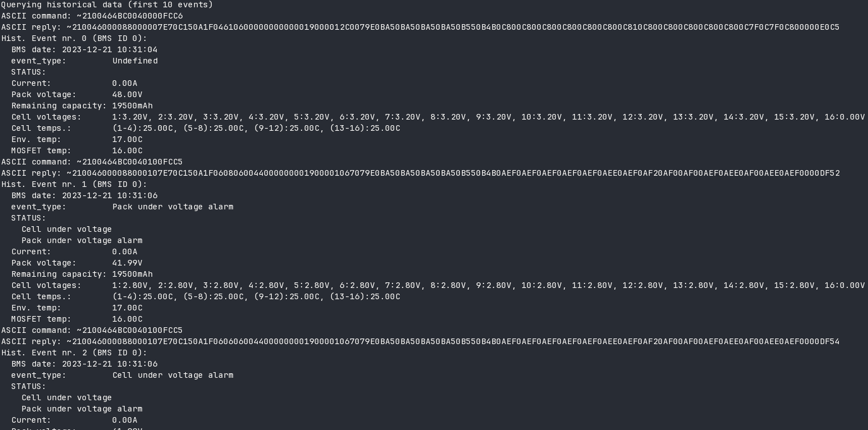This screenshot has height=430, width=868.
Task: Click the ASCII reply ending in DF54
Action: pyautogui.click(x=420, y=341)
